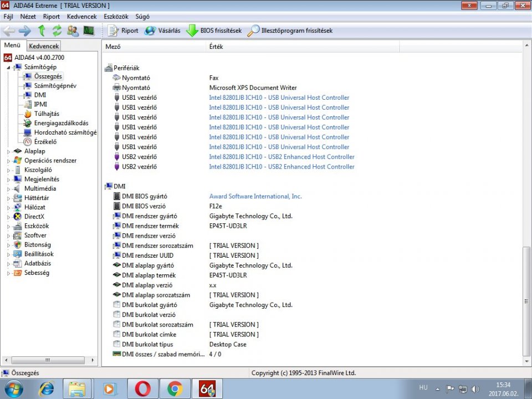Collapse the Számítógép tree node
Viewport: 532px width, 399px height.
click(8, 68)
